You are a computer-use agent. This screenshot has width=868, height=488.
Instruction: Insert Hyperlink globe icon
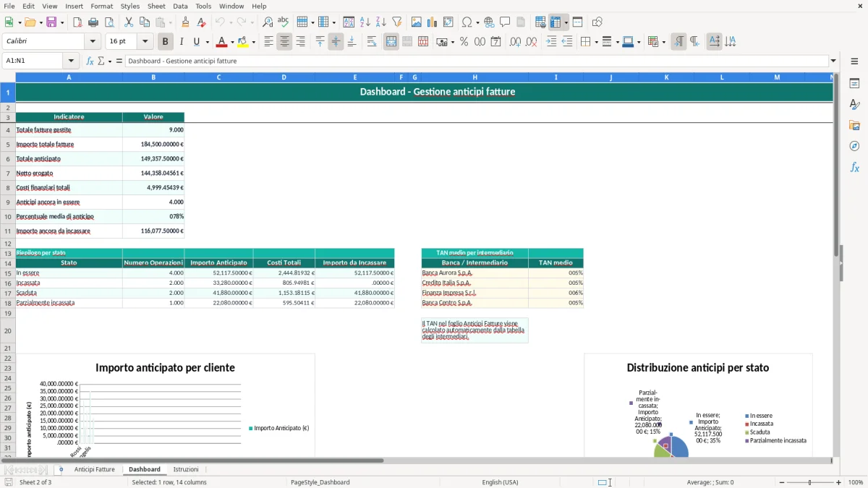pos(490,22)
